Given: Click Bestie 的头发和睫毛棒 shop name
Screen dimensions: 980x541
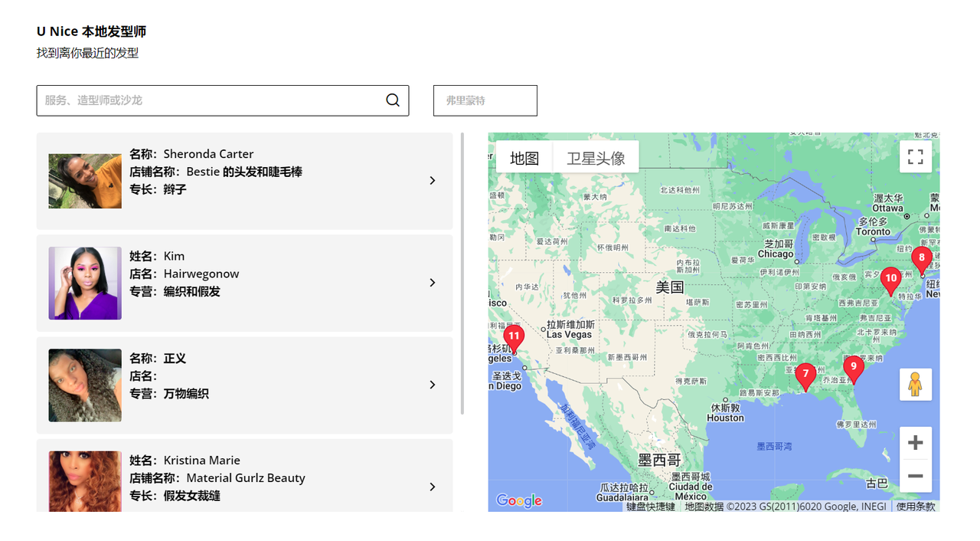Looking at the screenshot, I should (x=244, y=172).
